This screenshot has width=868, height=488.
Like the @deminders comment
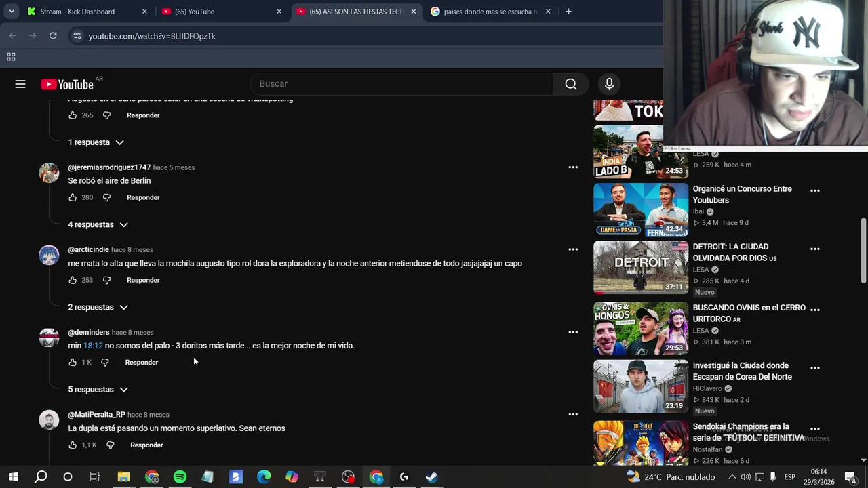[x=73, y=362]
